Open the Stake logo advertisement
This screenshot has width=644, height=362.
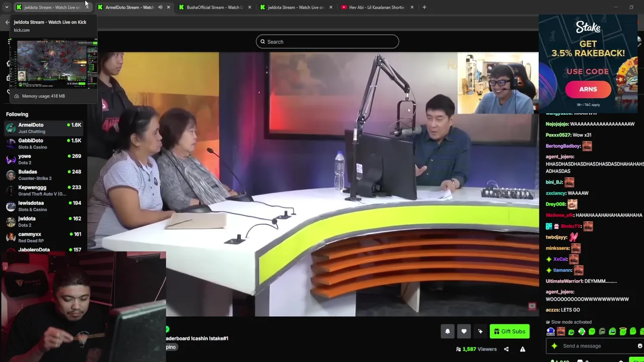tap(588, 27)
